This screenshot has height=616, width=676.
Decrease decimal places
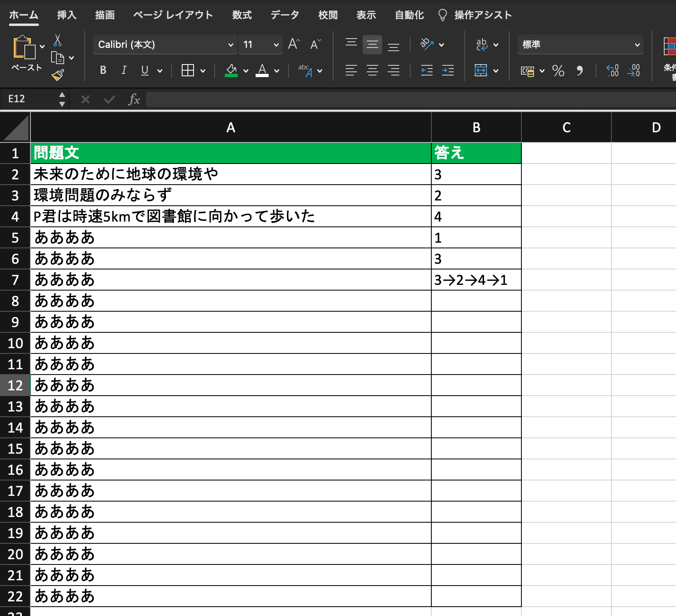(x=633, y=71)
